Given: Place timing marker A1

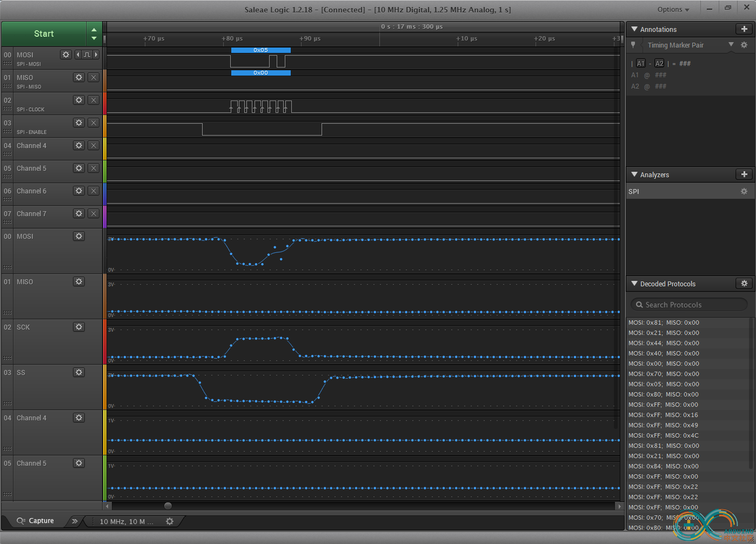Looking at the screenshot, I should (x=641, y=63).
